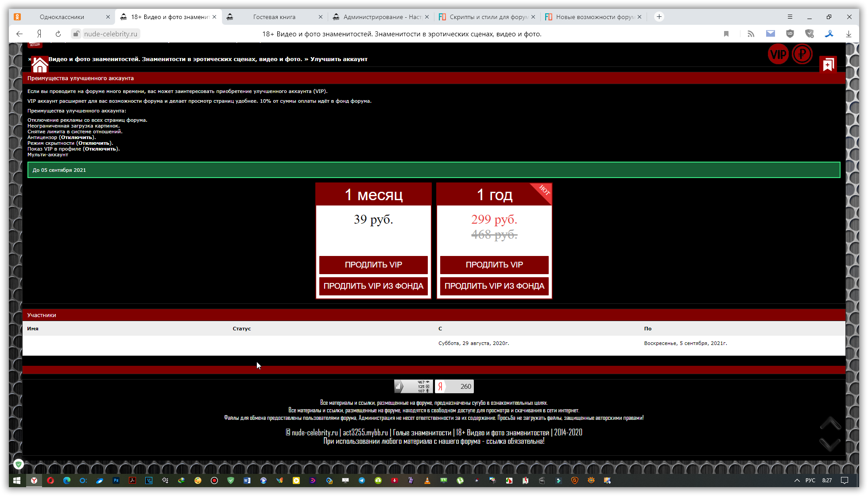Toggle Режим скрытности Отключить link
Viewport: 868px width, 496px height.
[x=94, y=143]
